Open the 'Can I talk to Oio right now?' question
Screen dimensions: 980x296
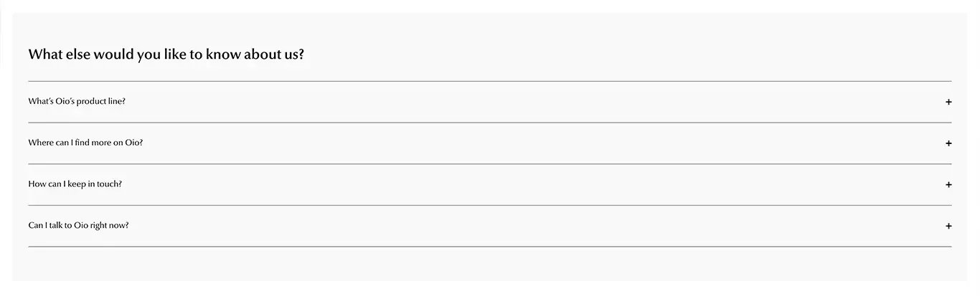pyautogui.click(x=78, y=225)
